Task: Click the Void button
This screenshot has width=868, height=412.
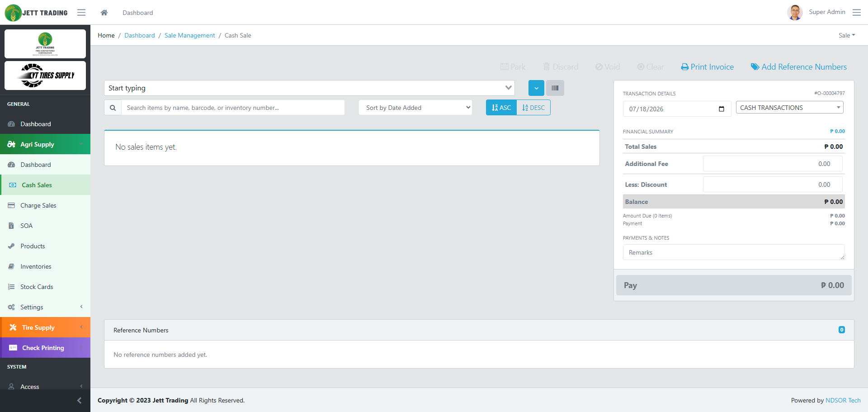Action: (x=608, y=67)
